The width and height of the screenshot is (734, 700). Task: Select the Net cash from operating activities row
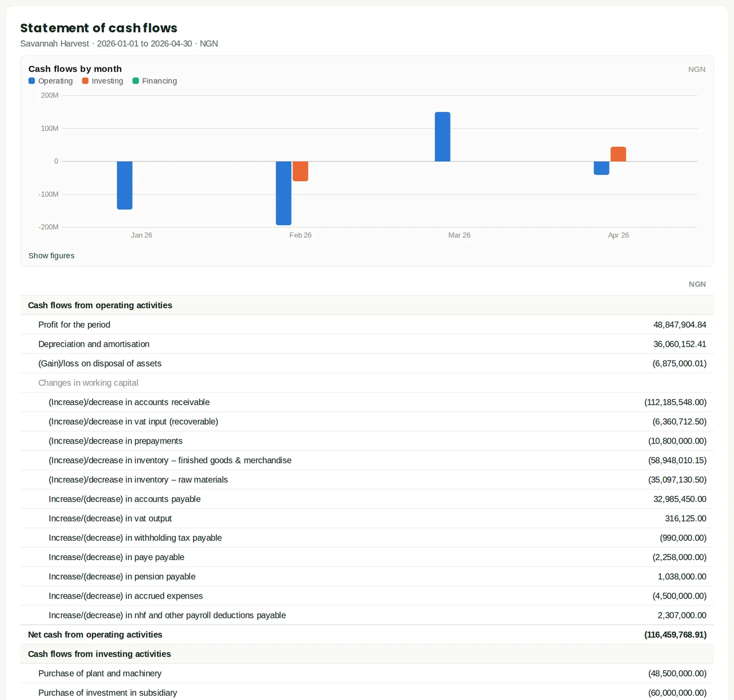(x=367, y=635)
